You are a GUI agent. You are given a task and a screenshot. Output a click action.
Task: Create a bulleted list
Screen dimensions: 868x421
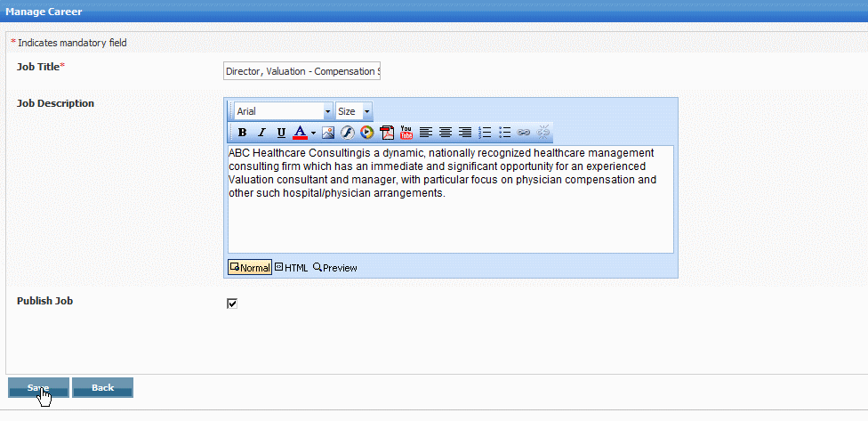(x=504, y=133)
